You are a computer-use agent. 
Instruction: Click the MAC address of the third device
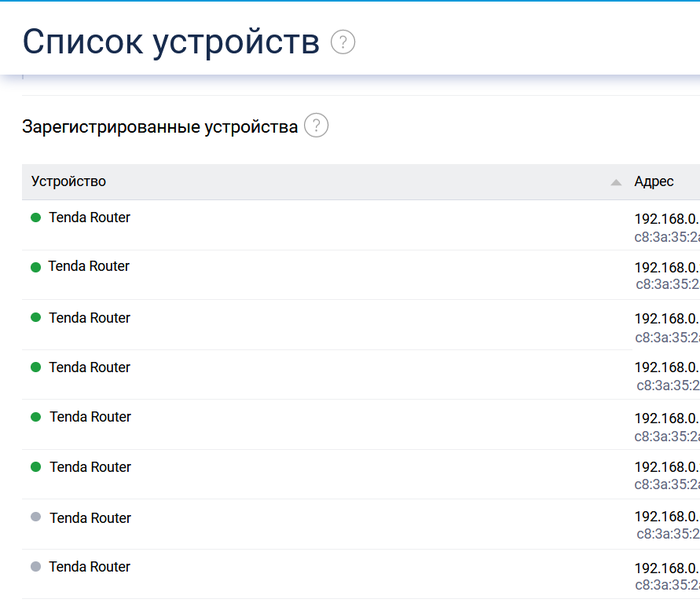point(667,337)
